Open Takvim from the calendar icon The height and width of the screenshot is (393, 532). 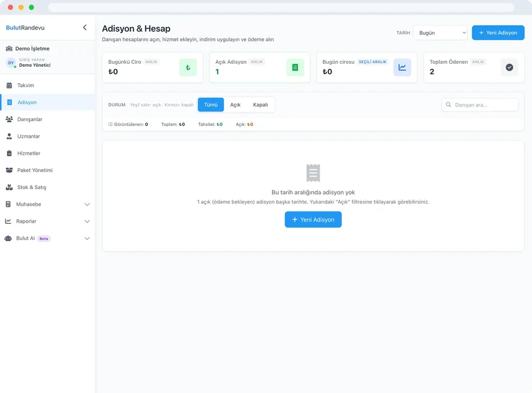pyautogui.click(x=9, y=86)
